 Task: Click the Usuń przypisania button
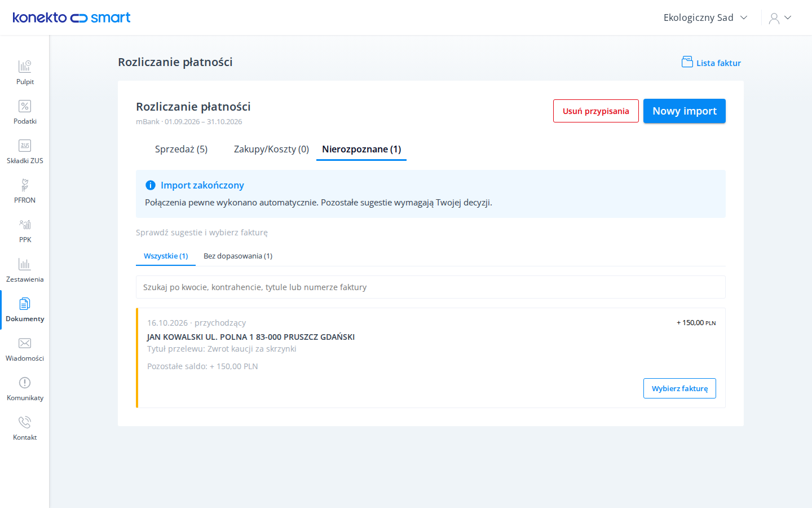[x=596, y=111]
